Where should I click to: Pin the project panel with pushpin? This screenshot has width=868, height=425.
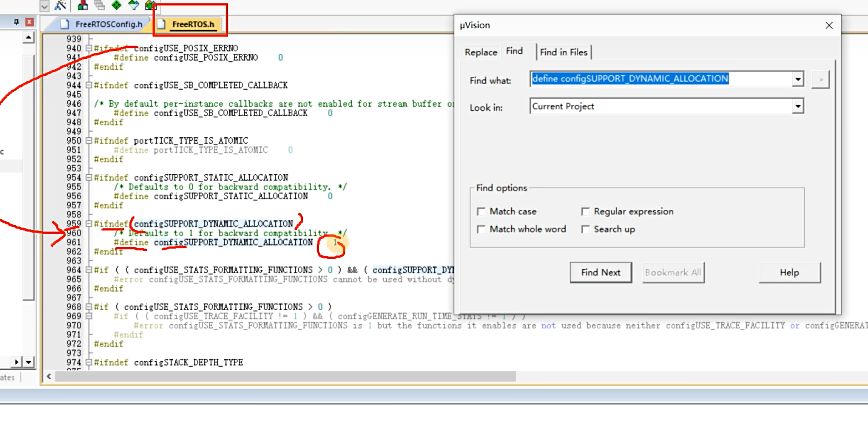16,22
